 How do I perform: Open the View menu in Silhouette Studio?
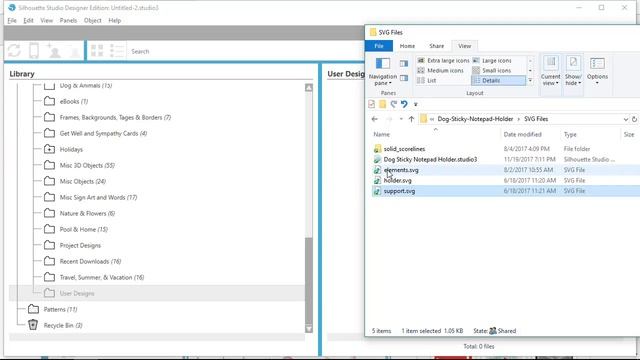click(47, 20)
